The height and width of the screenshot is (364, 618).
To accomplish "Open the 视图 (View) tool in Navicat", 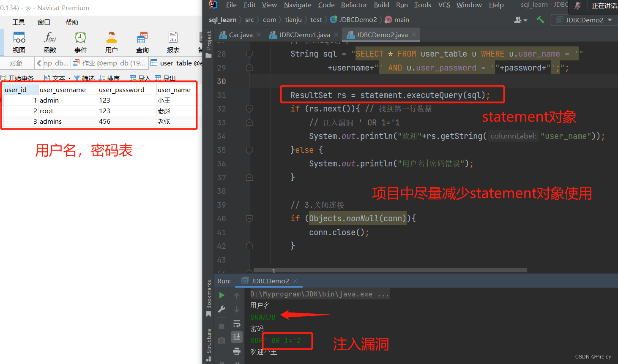I will (x=19, y=42).
